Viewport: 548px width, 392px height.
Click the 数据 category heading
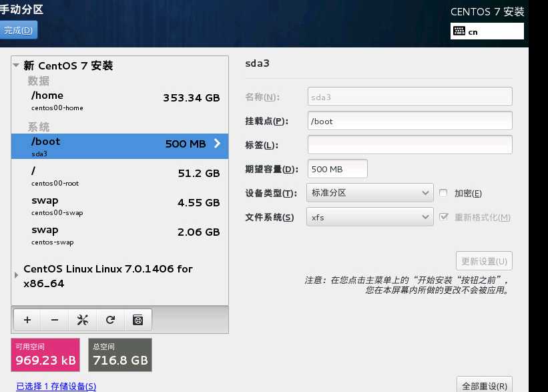click(39, 81)
